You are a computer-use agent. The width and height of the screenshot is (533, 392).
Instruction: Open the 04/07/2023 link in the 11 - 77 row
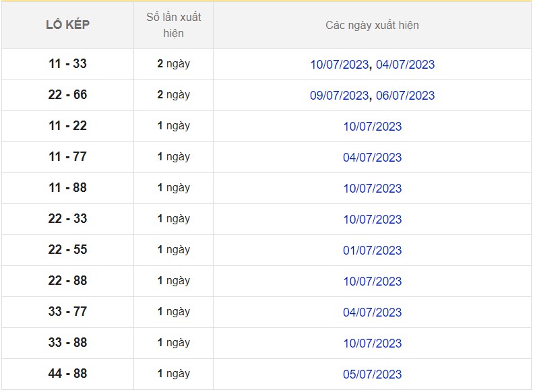point(372,158)
